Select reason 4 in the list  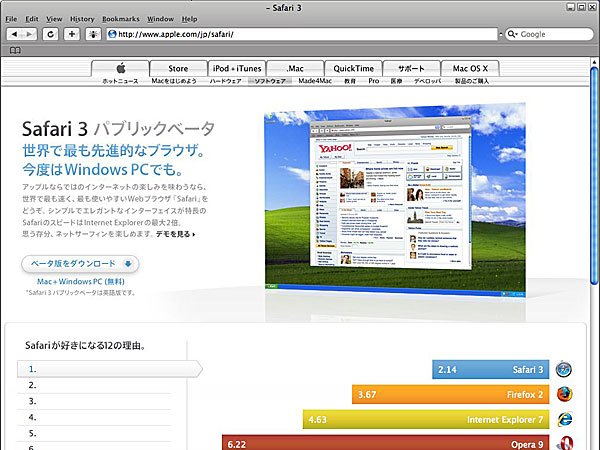click(x=94, y=417)
